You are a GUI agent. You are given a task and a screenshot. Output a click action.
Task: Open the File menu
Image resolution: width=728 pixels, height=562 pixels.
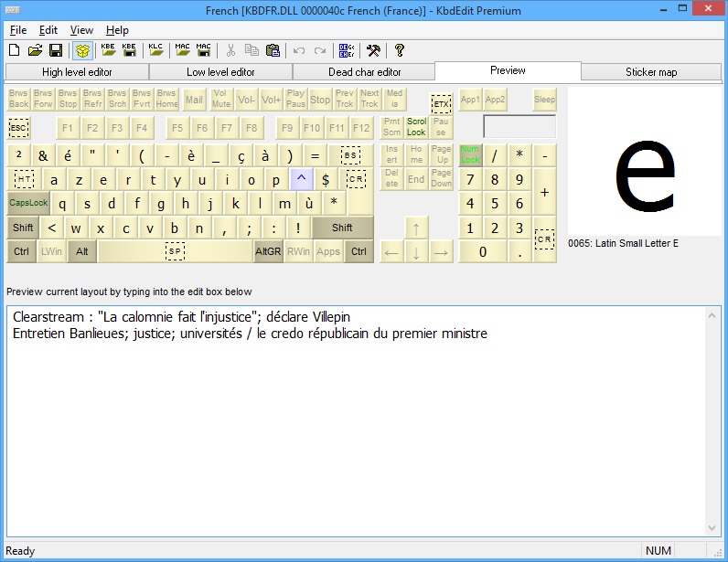(18, 30)
